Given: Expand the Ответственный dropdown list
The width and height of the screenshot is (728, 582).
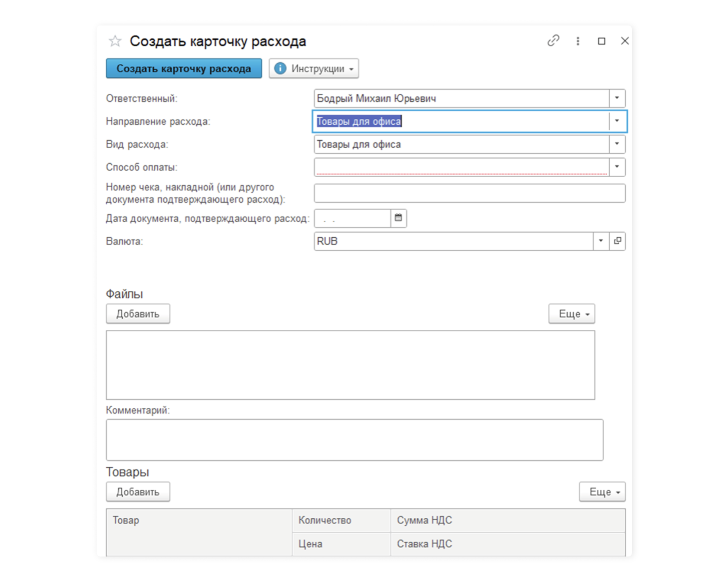Looking at the screenshot, I should tap(617, 98).
